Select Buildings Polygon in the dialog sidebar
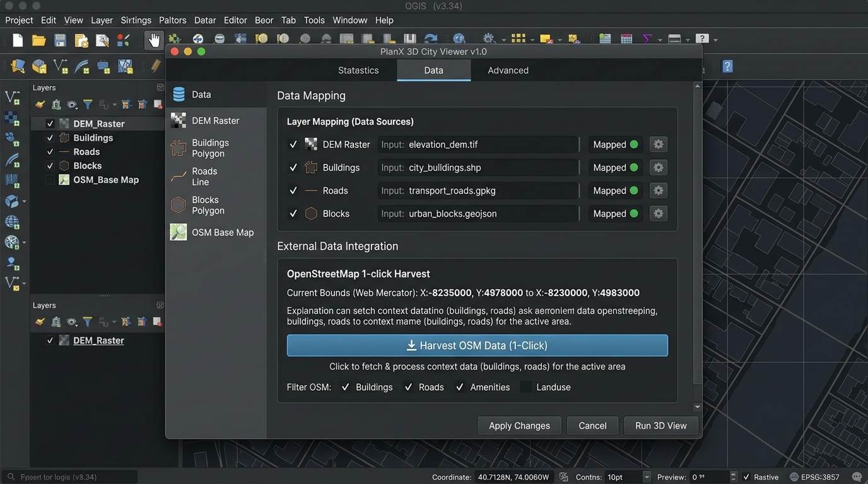The width and height of the screenshot is (868, 484). 216,148
